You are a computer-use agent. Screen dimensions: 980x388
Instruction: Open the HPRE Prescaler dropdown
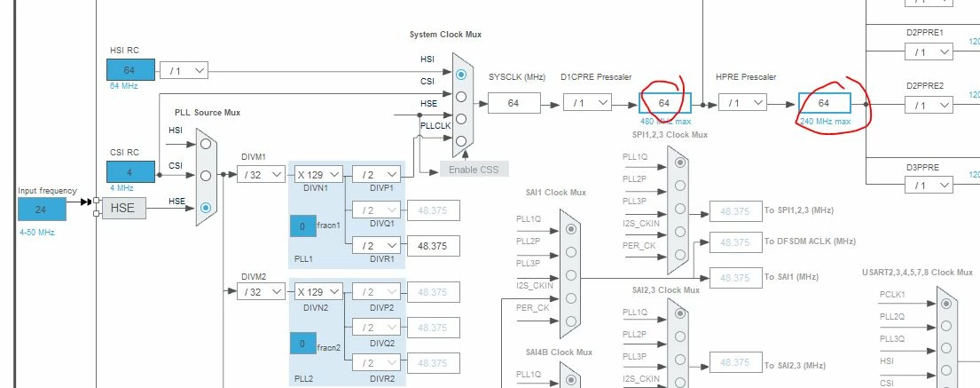pos(742,102)
